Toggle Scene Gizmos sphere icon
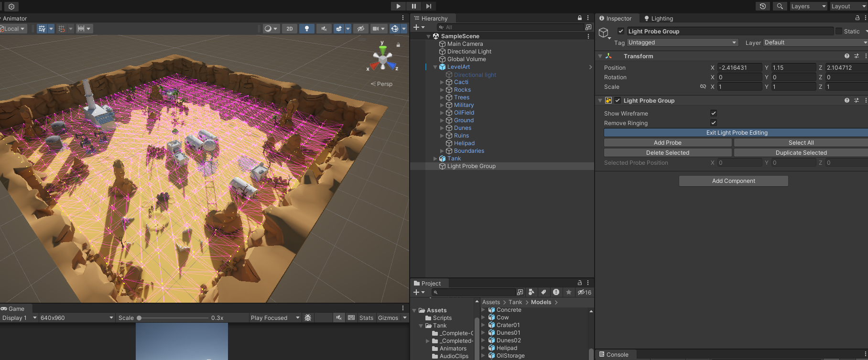The width and height of the screenshot is (868, 360). 395,29
